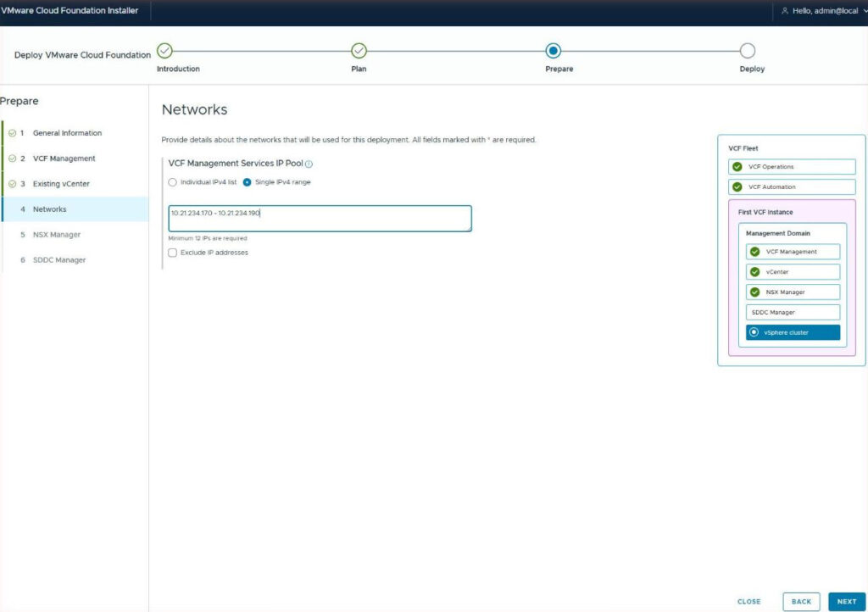
Task: Click the Prepare step active circle
Action: pyautogui.click(x=553, y=51)
